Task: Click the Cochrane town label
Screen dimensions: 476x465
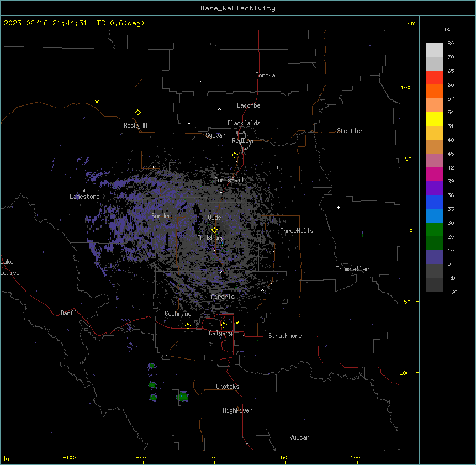Action: pyautogui.click(x=178, y=314)
